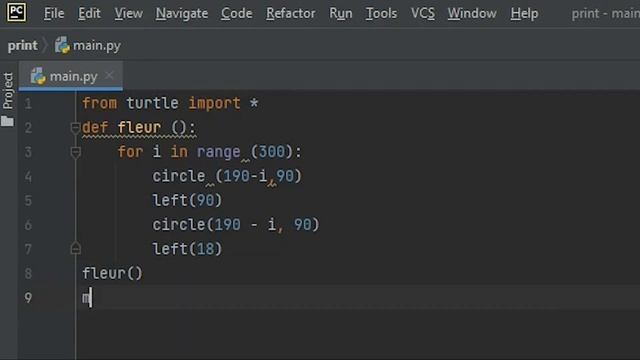Click the Python file icon in breadcrumb
Image resolution: width=640 pixels, height=360 pixels.
(62, 45)
